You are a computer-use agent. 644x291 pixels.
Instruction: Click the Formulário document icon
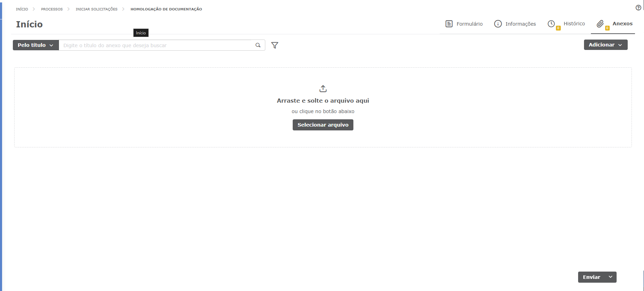click(449, 24)
